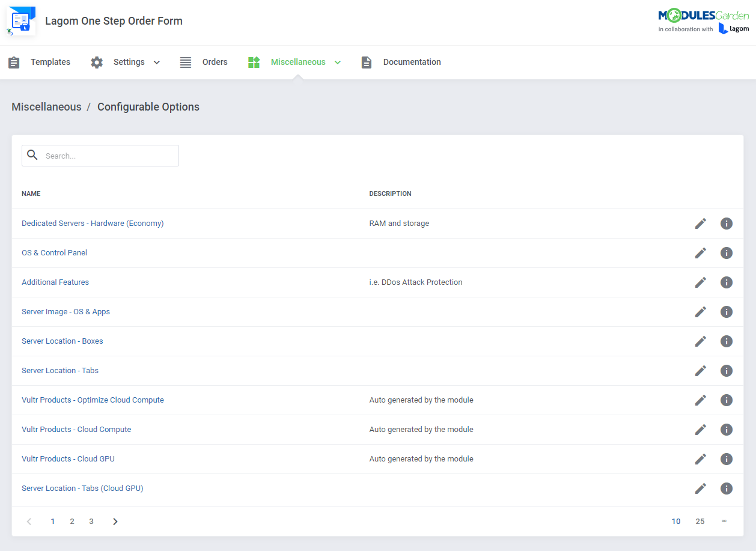Click the Miscellaneous puzzle icon
This screenshot has height=551, width=756.
pos(253,62)
